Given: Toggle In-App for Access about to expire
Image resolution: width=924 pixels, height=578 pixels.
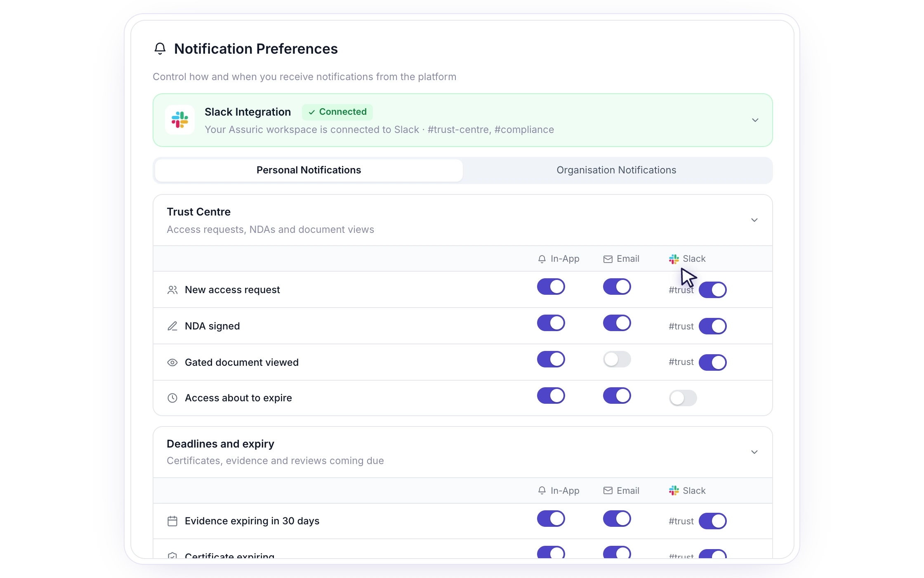Looking at the screenshot, I should click(551, 396).
